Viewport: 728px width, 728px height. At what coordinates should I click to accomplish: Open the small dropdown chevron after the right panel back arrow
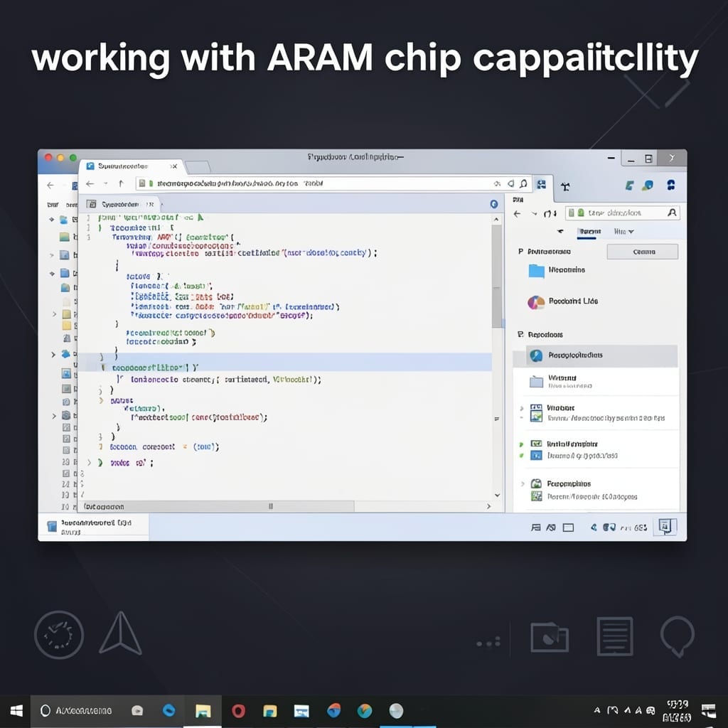[534, 213]
